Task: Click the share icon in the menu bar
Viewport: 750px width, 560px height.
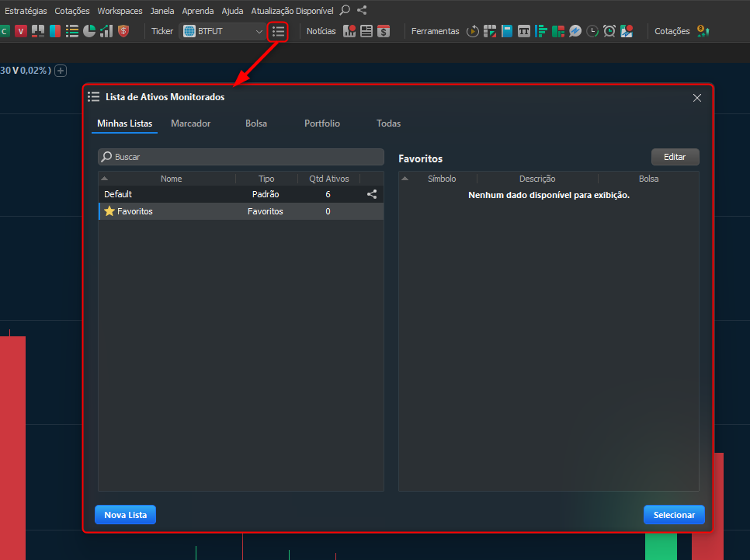Action: [x=362, y=10]
